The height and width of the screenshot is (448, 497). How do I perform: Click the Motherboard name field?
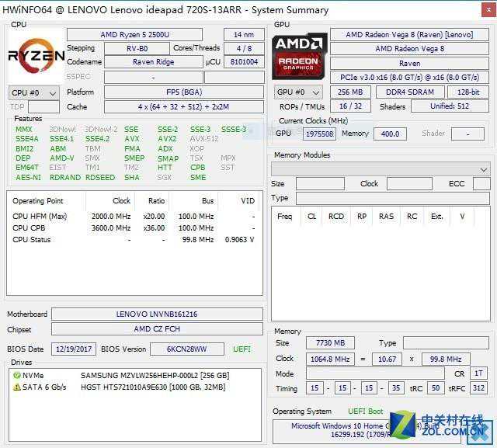coord(157,314)
